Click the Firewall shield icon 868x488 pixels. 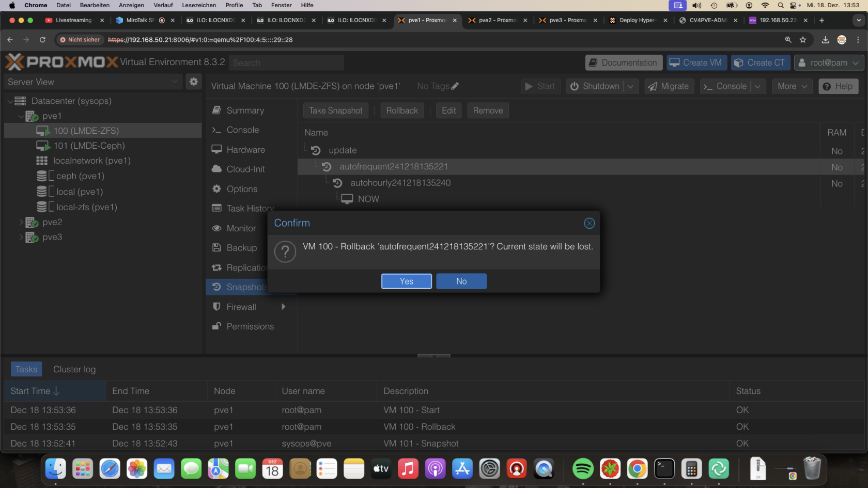[x=216, y=307]
